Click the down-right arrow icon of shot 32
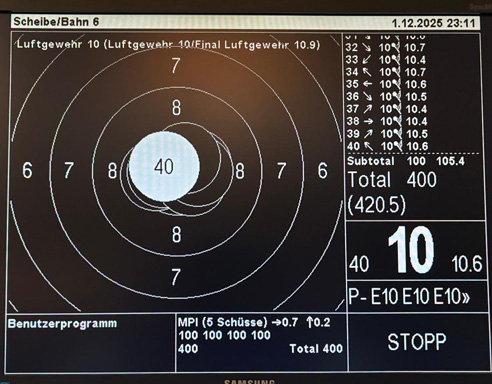Viewport: 492px width, 384px height. [368, 48]
